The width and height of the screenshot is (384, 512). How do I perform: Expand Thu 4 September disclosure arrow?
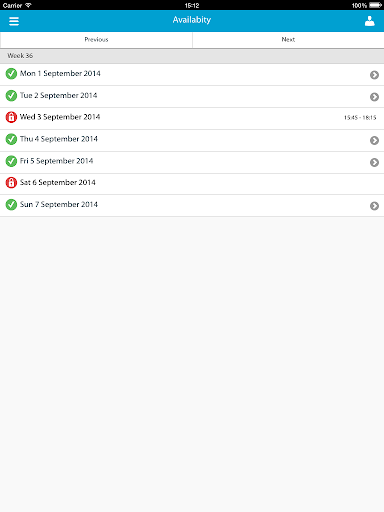[x=374, y=141]
